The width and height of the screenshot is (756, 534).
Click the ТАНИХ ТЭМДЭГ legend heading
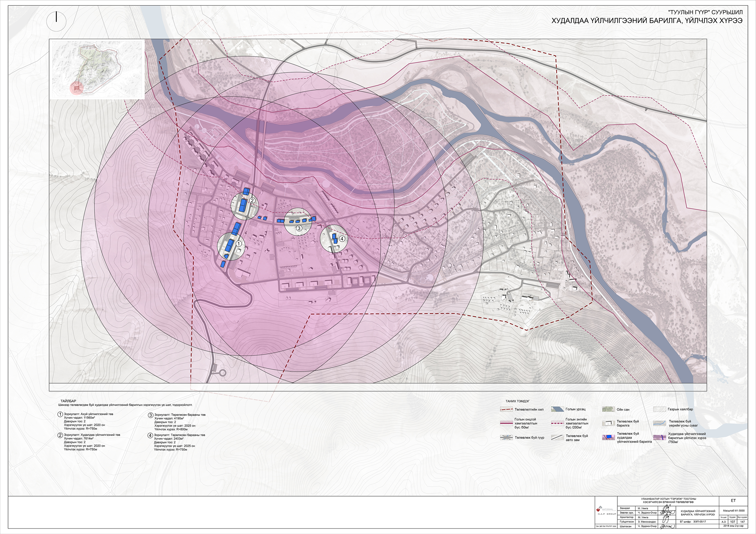(518, 401)
